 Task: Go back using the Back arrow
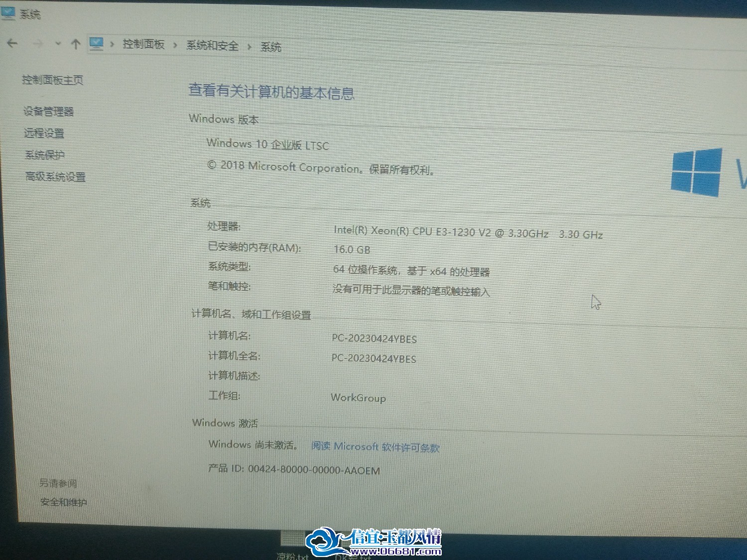(x=12, y=43)
